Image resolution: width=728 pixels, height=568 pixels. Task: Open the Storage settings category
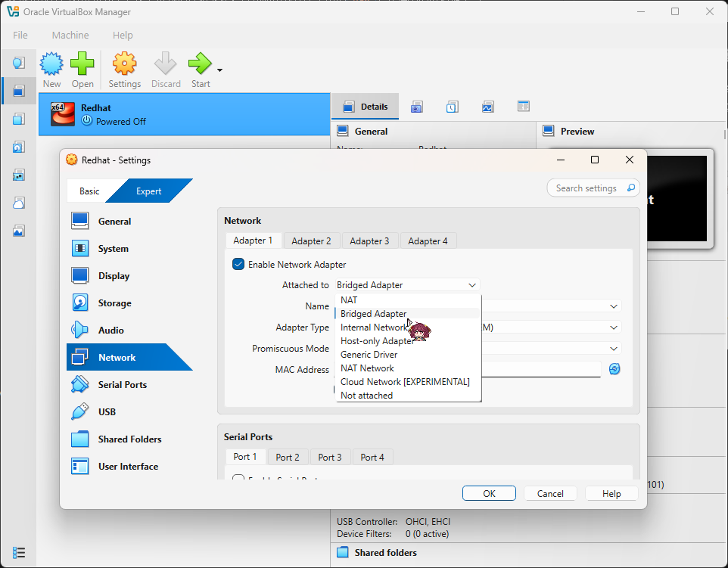point(114,303)
